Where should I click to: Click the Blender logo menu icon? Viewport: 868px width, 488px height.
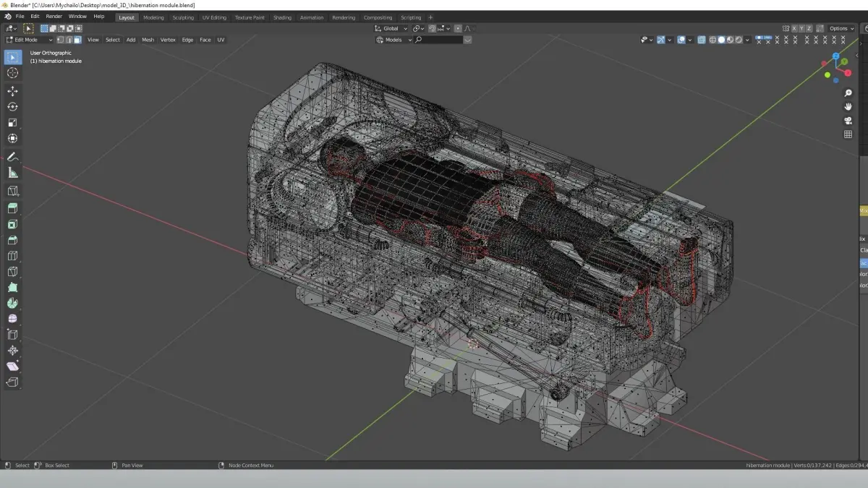coord(7,17)
